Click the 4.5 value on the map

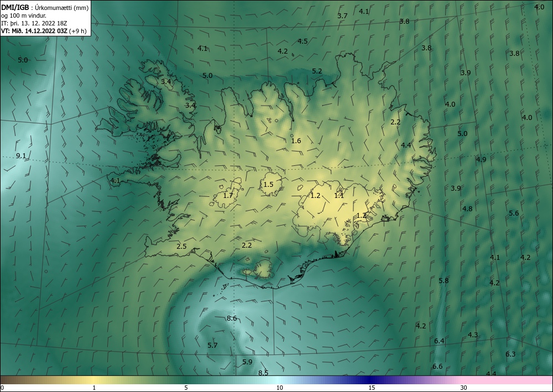point(302,41)
